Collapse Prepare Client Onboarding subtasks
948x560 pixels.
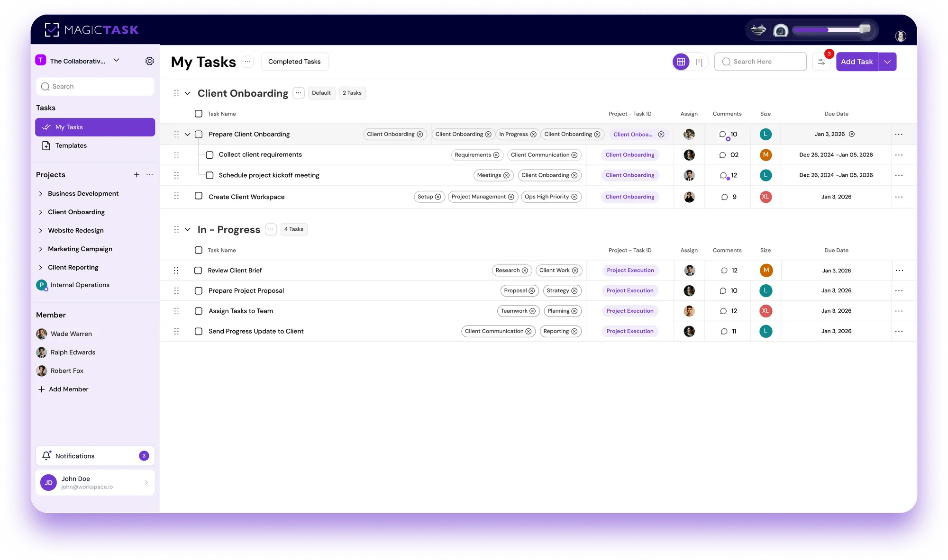(187, 135)
